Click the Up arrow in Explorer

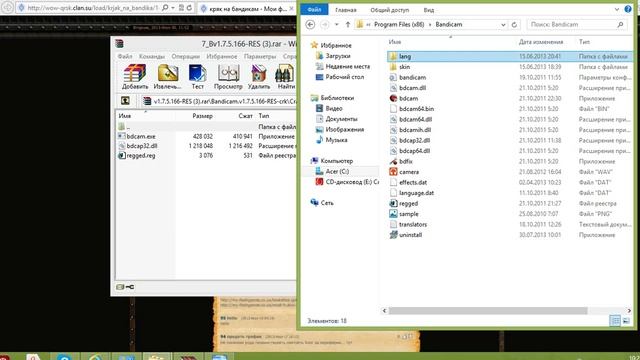click(348, 24)
